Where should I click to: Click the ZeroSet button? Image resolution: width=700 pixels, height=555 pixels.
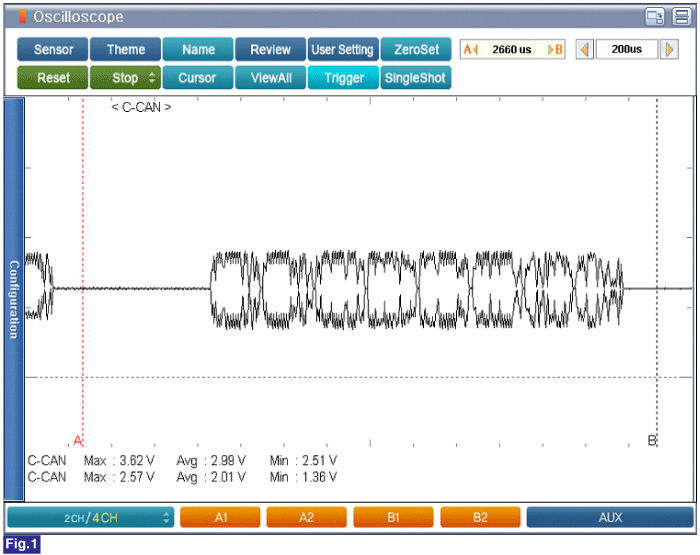click(416, 49)
